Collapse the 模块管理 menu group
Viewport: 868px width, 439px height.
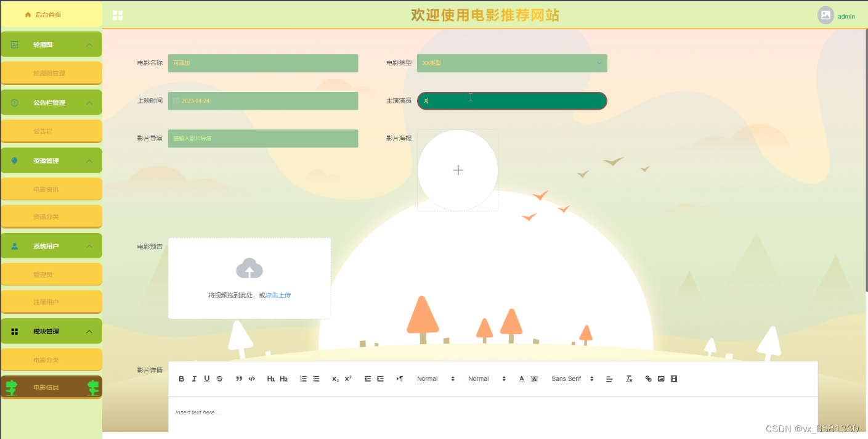51,331
